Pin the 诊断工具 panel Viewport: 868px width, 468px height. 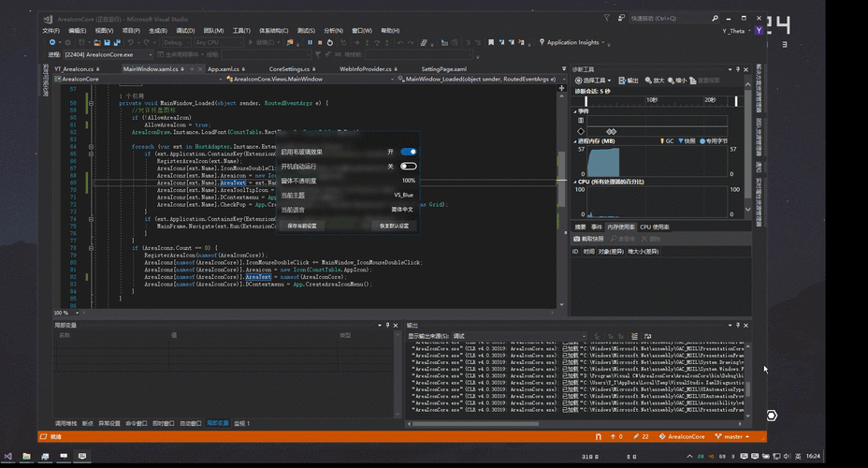click(738, 69)
